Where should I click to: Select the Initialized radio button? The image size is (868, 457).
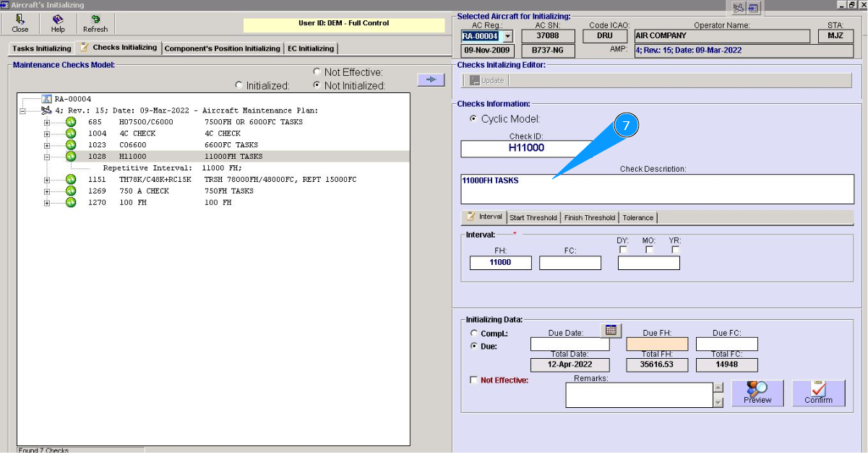(239, 85)
